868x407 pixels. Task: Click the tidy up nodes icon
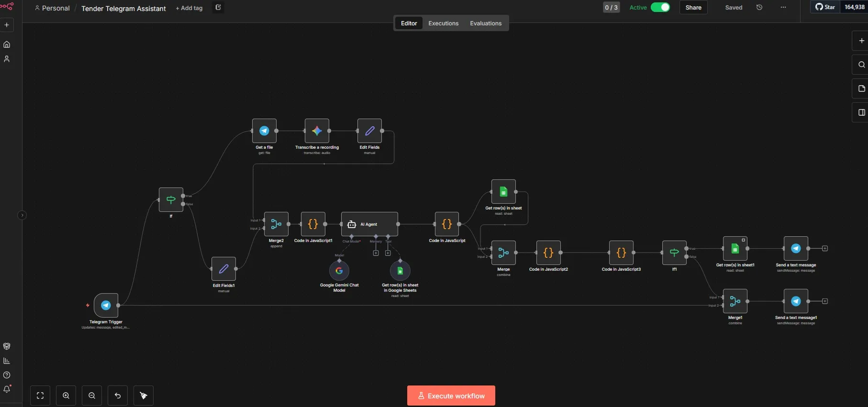coord(144,396)
